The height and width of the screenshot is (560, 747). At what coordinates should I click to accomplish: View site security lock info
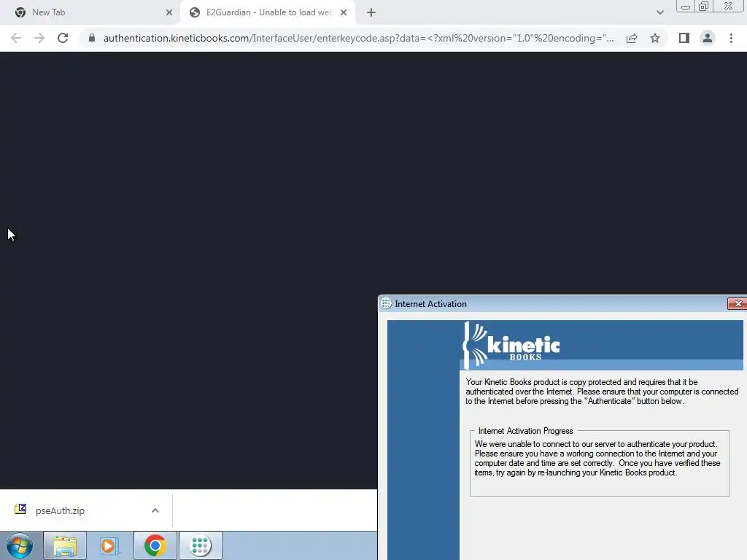[x=92, y=38]
